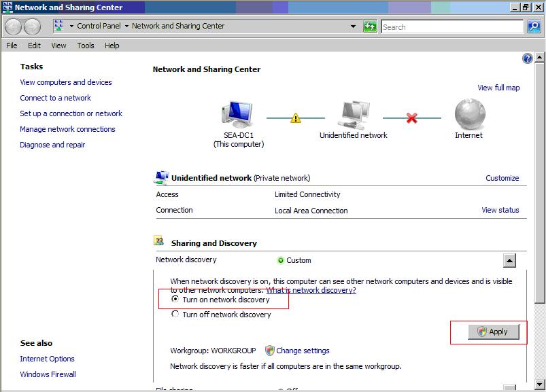Click the refresh button beside the address bar
This screenshot has height=392, width=546.
coord(370,26)
